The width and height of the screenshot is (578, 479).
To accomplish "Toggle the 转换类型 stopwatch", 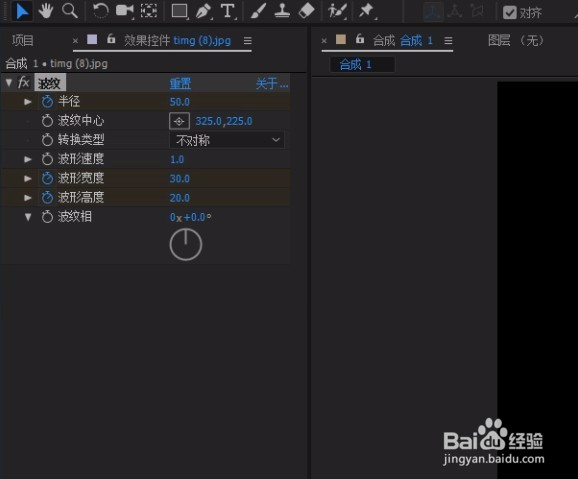I will point(47,140).
